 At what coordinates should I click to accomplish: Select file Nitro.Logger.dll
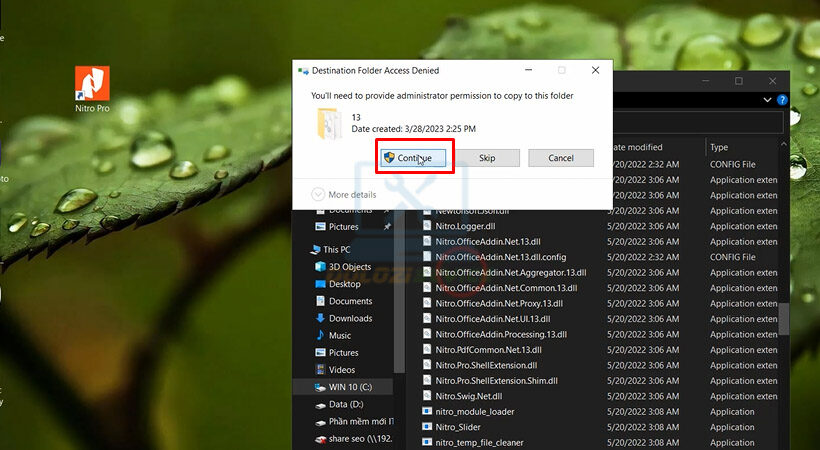(x=465, y=227)
